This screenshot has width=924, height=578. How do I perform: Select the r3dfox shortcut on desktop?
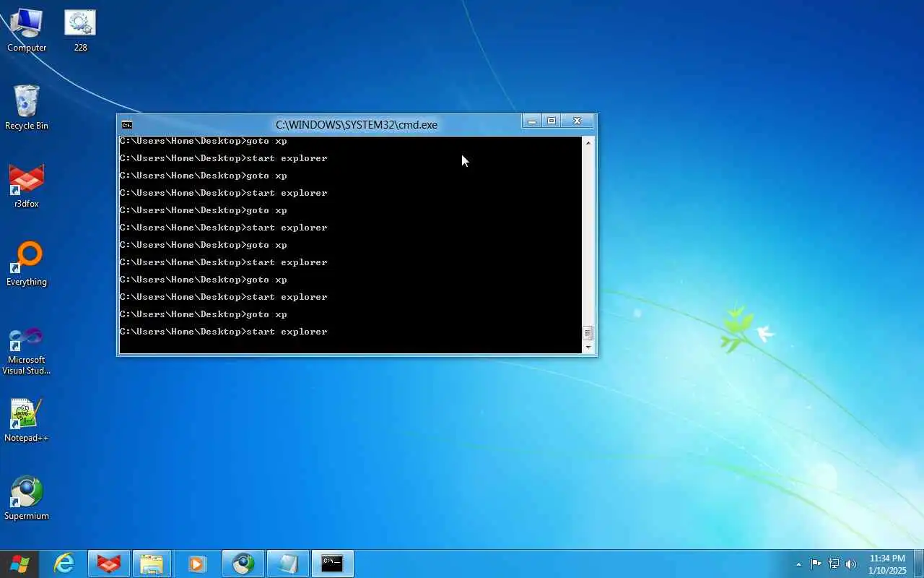(x=27, y=186)
